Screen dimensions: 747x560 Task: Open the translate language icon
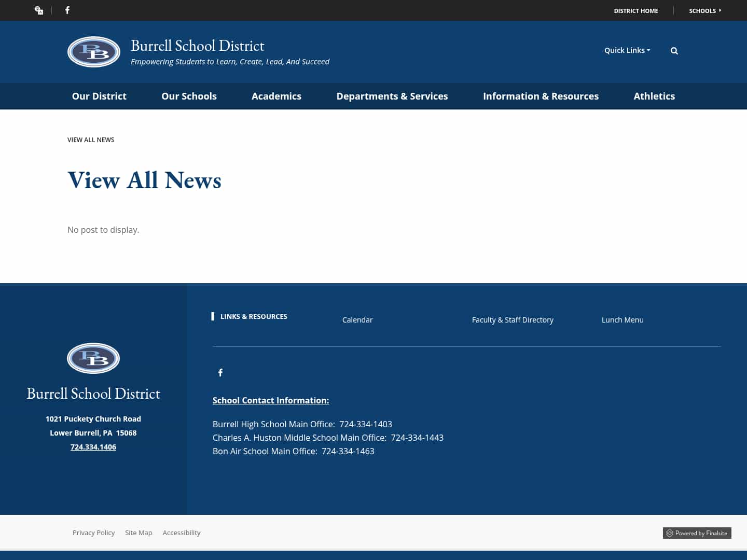pyautogui.click(x=39, y=10)
